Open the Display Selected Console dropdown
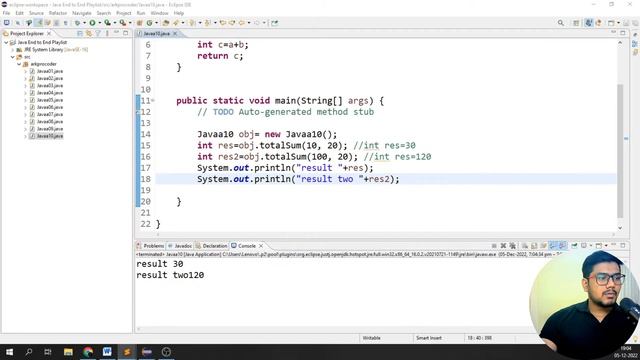The height and width of the screenshot is (360, 640). click(x=591, y=246)
